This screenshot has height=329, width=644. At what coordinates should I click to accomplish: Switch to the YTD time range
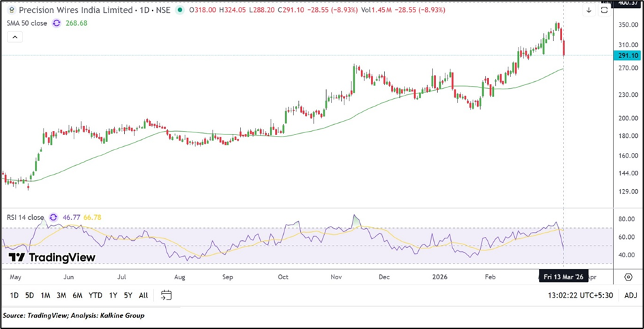point(96,296)
